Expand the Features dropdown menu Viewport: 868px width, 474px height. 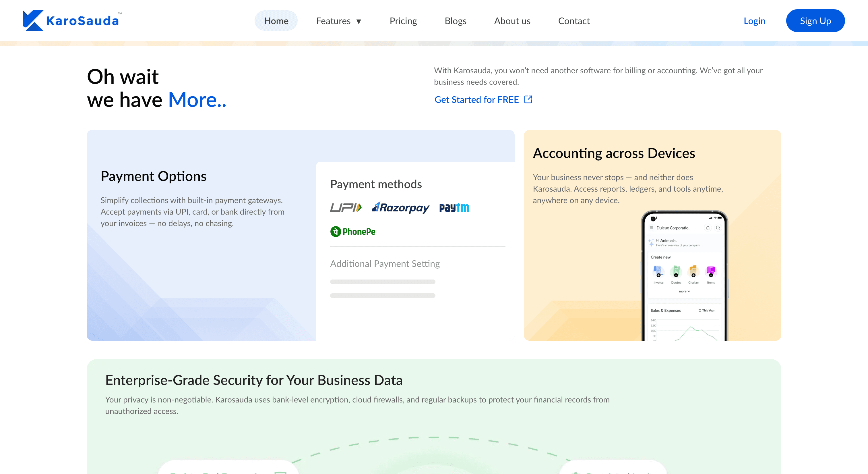(x=339, y=21)
